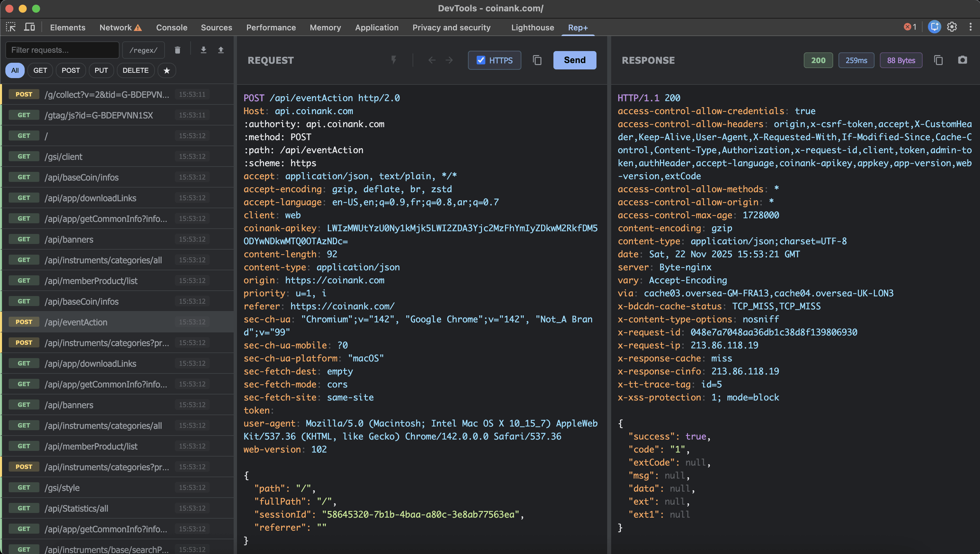Image resolution: width=980 pixels, height=554 pixels.
Task: Uncheck the HTTPS checkbox
Action: [x=481, y=60]
